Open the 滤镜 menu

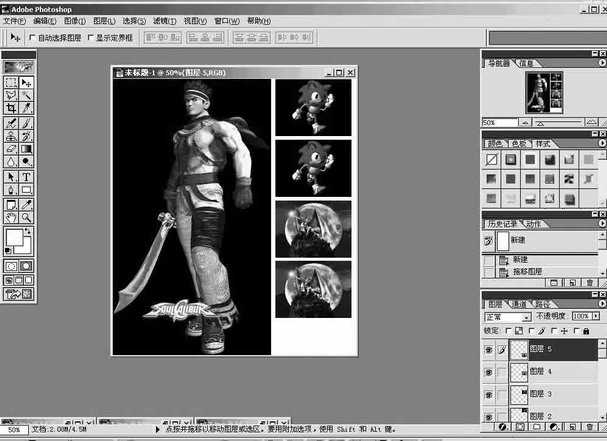163,20
